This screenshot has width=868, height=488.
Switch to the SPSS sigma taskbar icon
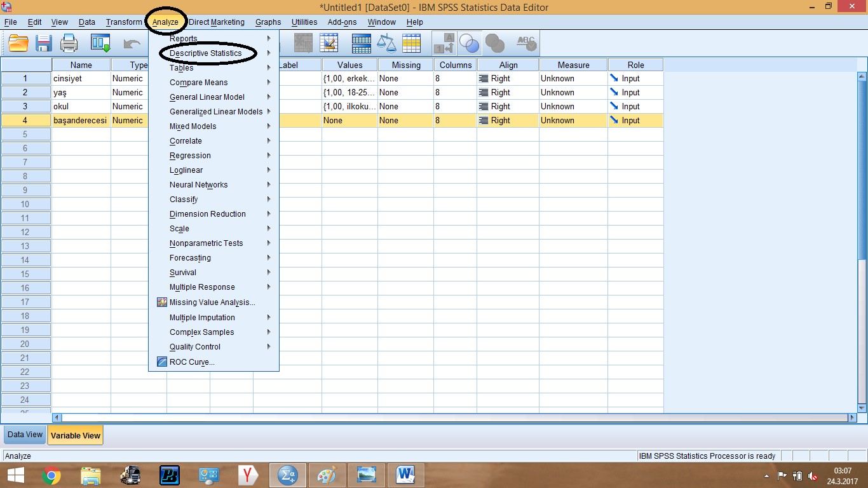(288, 475)
